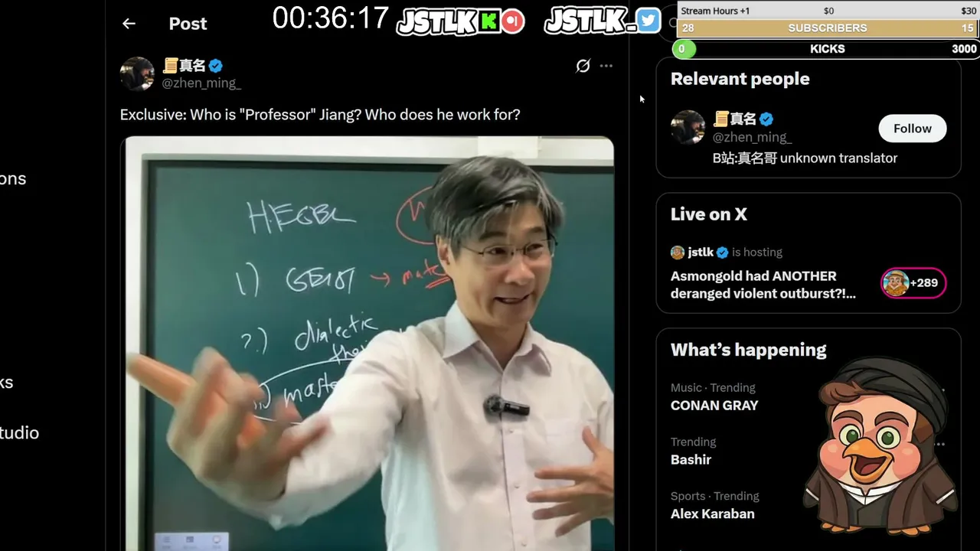The image size is (980, 551).
Task: Click the @zhen_ming_ handle in the post
Action: point(201,83)
